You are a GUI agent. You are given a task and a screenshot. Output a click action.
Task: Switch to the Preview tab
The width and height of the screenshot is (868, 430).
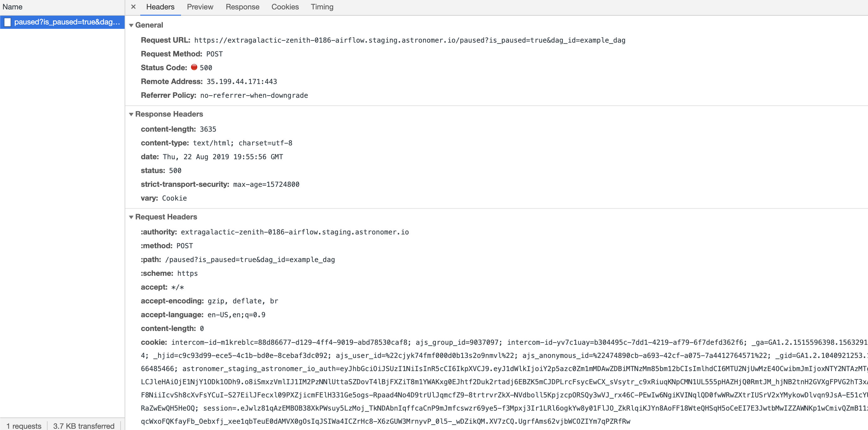click(x=200, y=7)
